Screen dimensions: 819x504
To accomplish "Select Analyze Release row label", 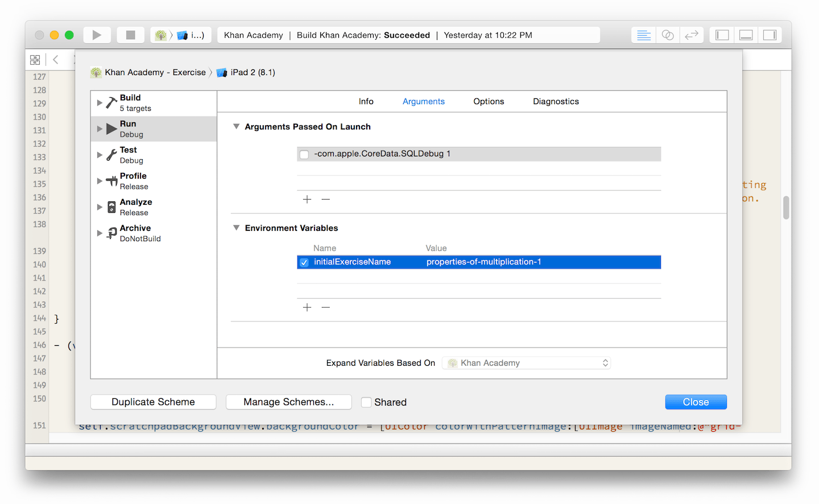I will point(136,207).
